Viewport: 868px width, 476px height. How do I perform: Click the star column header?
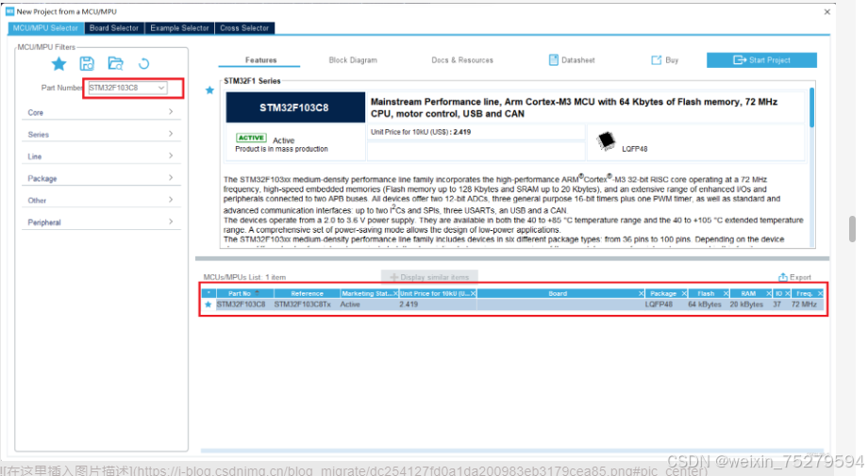pos(209,293)
